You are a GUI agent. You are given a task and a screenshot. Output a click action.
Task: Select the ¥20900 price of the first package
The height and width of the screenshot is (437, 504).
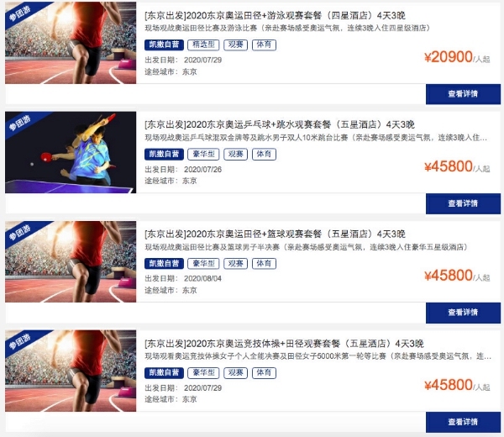pos(448,57)
